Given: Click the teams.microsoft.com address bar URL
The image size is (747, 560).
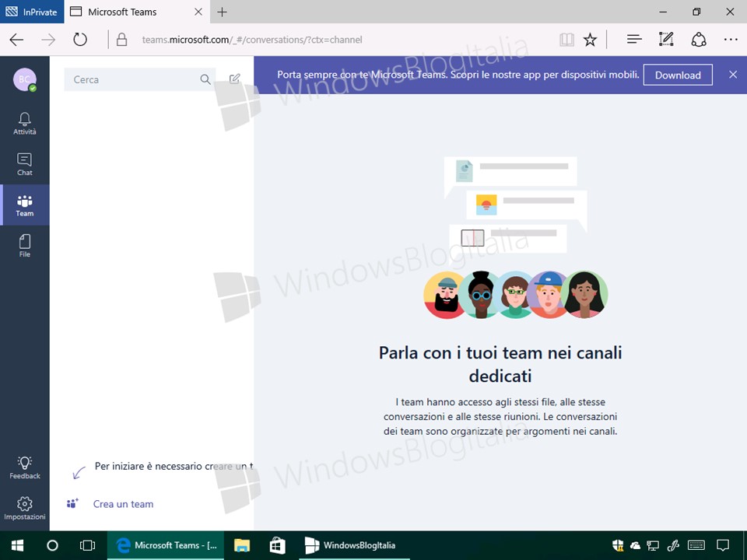Looking at the screenshot, I should coord(252,40).
